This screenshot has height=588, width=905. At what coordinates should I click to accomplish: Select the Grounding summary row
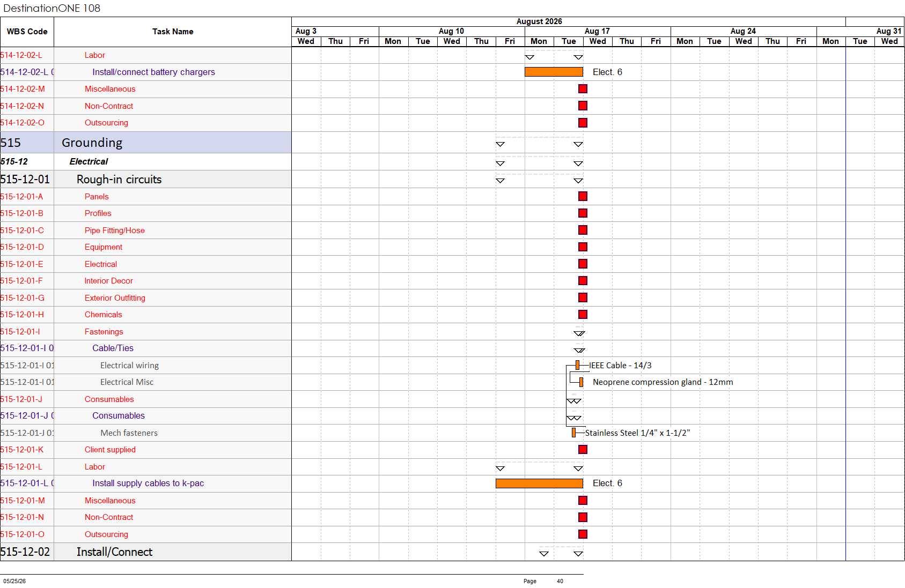pyautogui.click(x=146, y=143)
